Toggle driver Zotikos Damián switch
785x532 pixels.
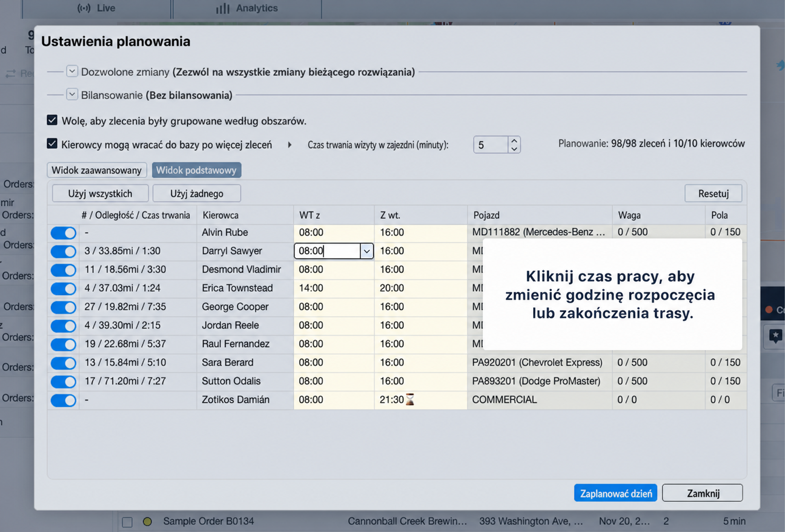pos(63,400)
